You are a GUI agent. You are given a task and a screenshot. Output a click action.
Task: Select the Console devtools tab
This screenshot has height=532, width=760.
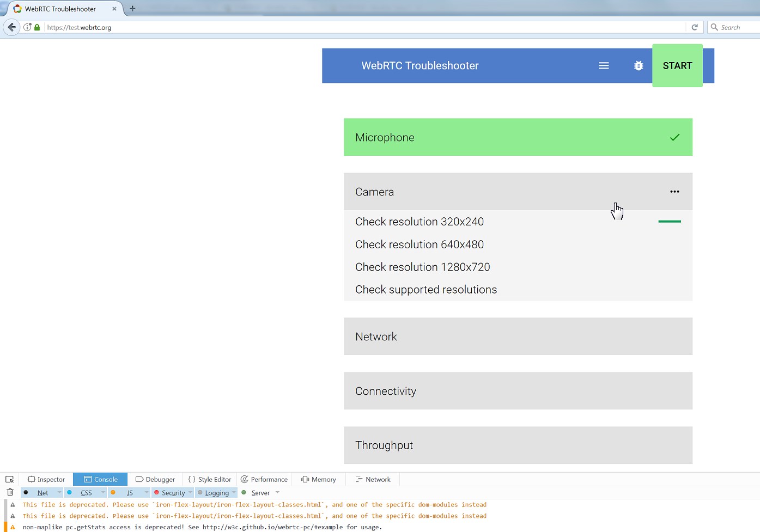(x=100, y=479)
